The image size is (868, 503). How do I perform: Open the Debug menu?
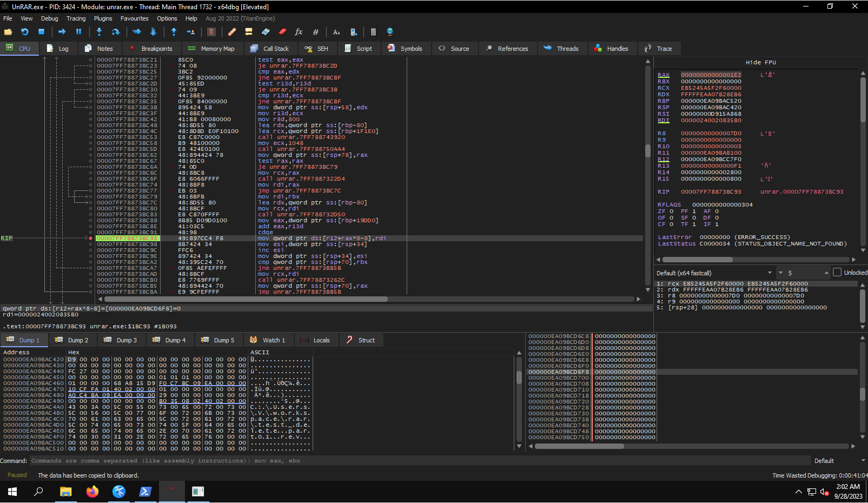[x=49, y=18]
